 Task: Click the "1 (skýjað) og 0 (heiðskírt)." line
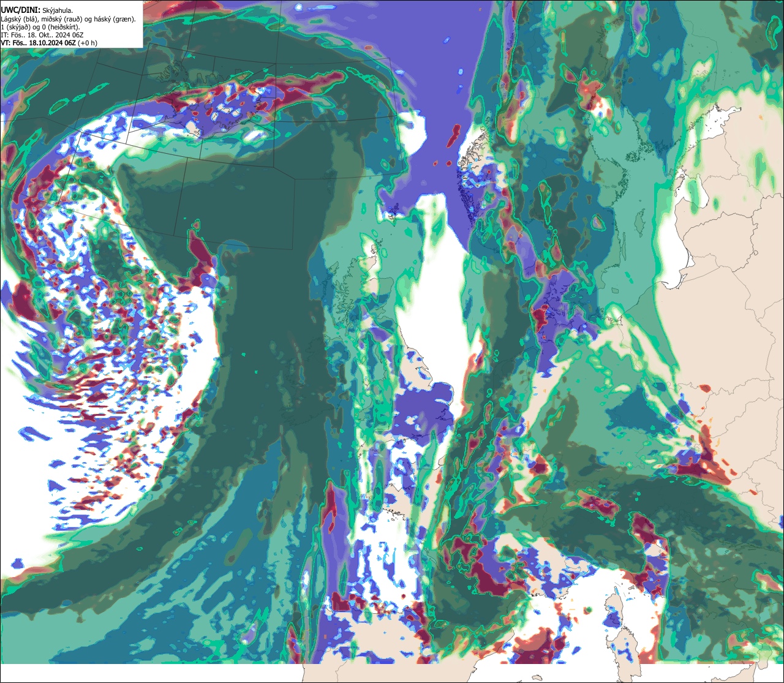coord(40,27)
